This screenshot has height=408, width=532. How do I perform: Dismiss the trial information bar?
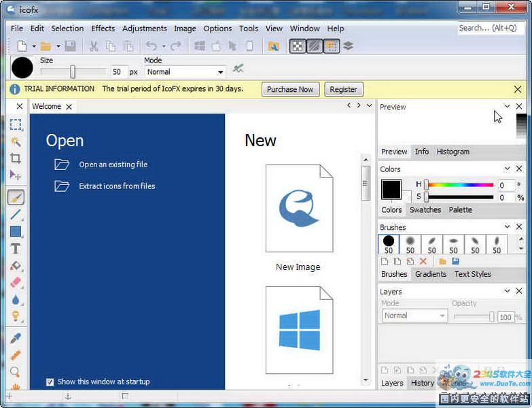click(518, 89)
